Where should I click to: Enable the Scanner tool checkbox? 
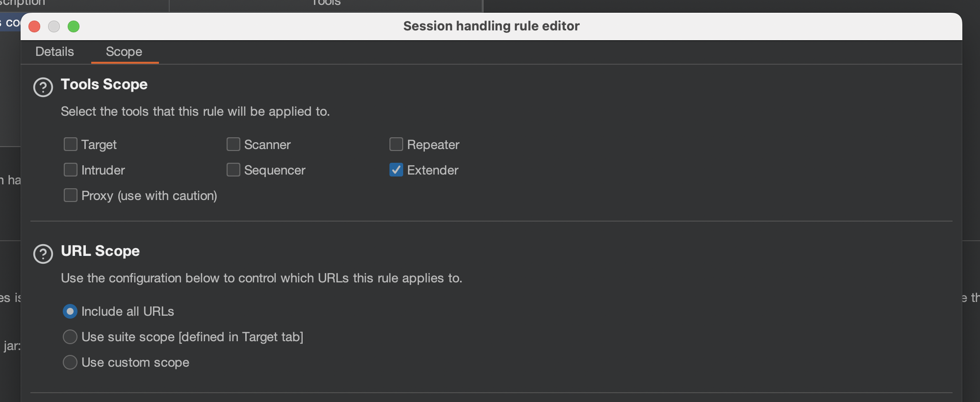tap(233, 144)
